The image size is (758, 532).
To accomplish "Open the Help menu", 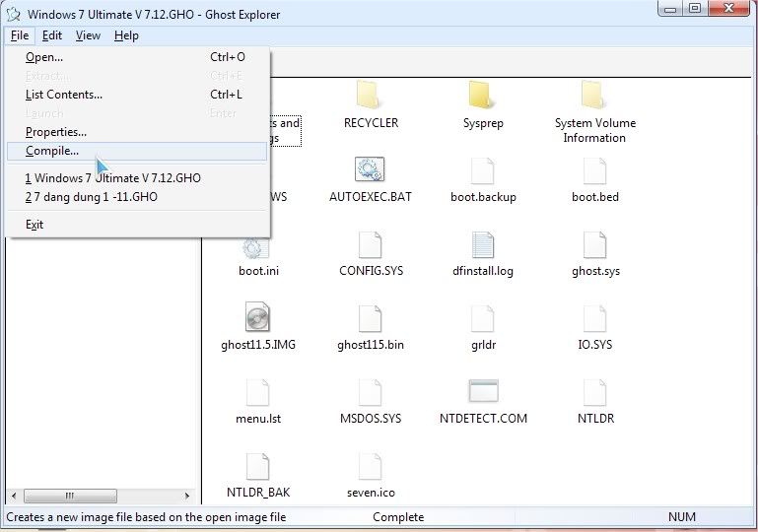I will coord(126,35).
